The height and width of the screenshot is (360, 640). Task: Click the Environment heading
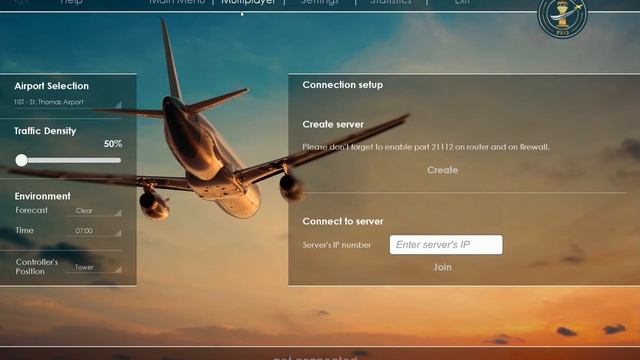(42, 196)
